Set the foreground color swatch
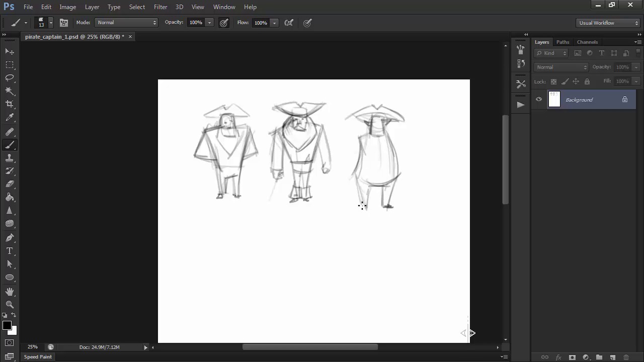This screenshot has height=362, width=644. [x=7, y=325]
